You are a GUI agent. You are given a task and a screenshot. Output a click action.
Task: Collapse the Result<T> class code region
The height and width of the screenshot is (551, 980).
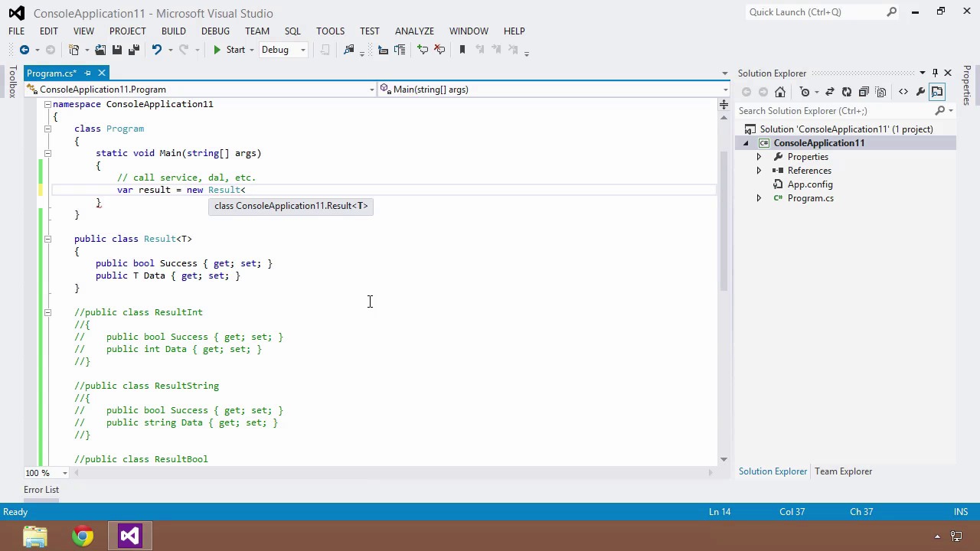click(47, 239)
